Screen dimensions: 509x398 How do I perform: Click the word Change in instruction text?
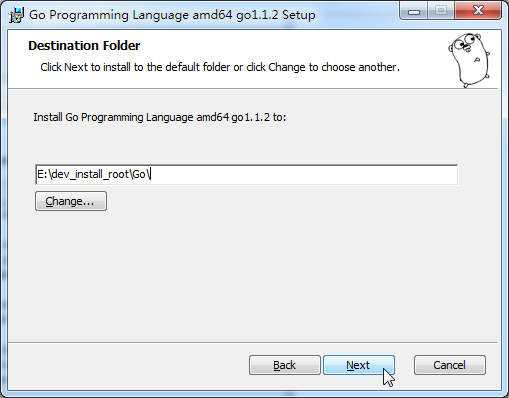coord(287,67)
